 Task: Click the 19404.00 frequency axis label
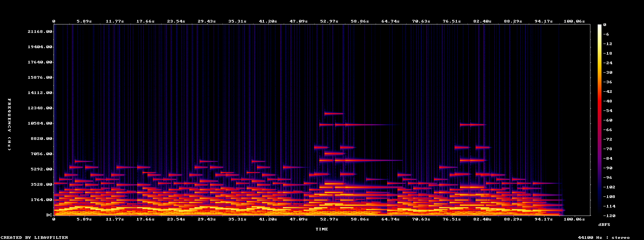[40, 47]
